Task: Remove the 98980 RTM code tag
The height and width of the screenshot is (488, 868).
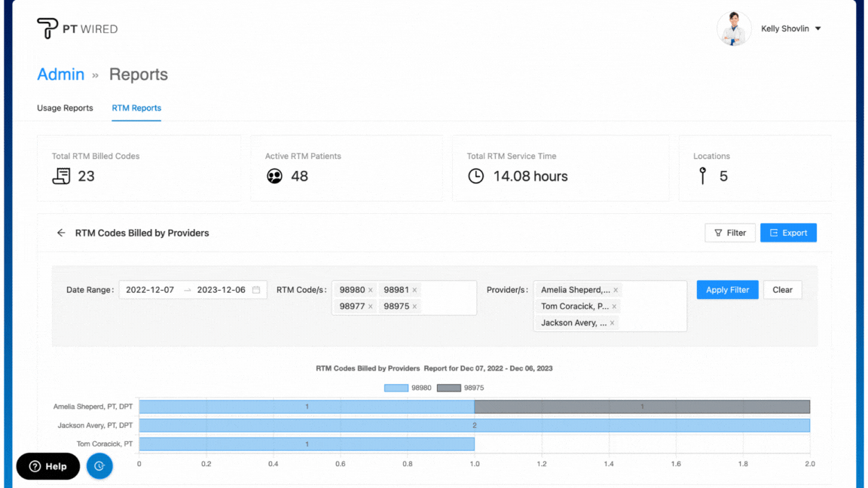Action: tap(371, 290)
